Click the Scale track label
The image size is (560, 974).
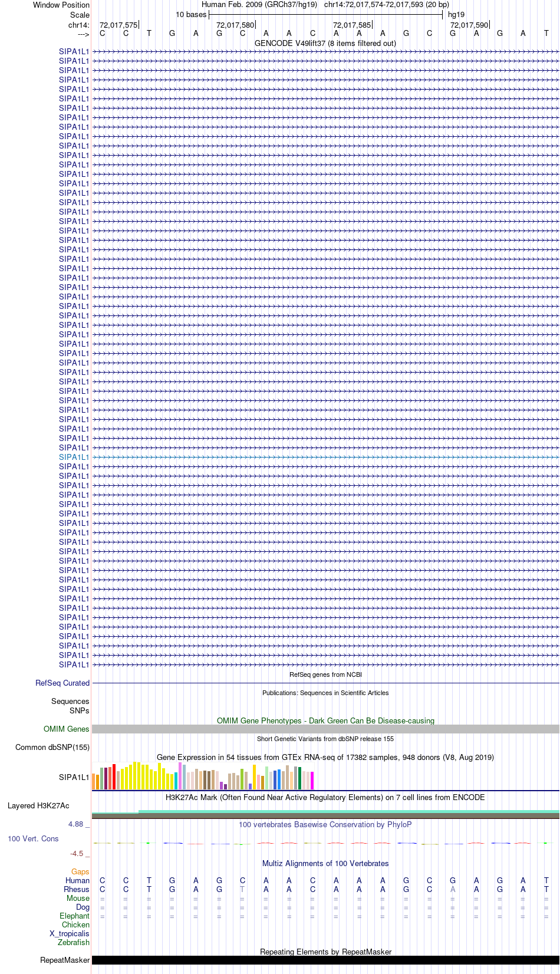tap(80, 15)
